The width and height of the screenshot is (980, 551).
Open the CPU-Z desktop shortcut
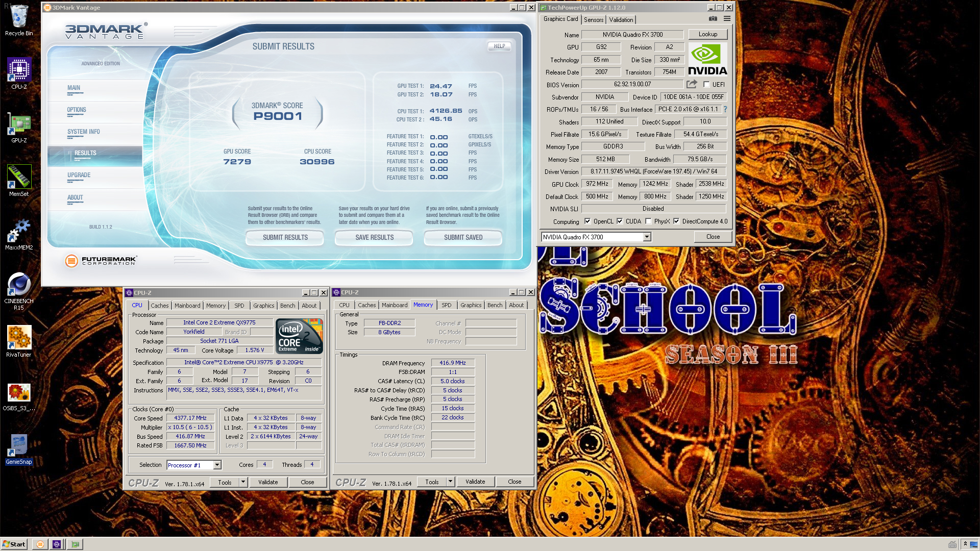coord(19,74)
